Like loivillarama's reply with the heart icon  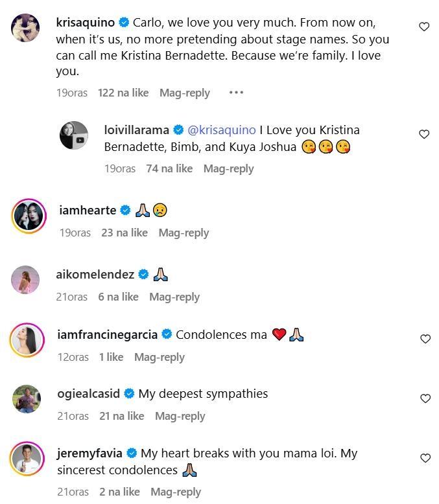(x=424, y=134)
